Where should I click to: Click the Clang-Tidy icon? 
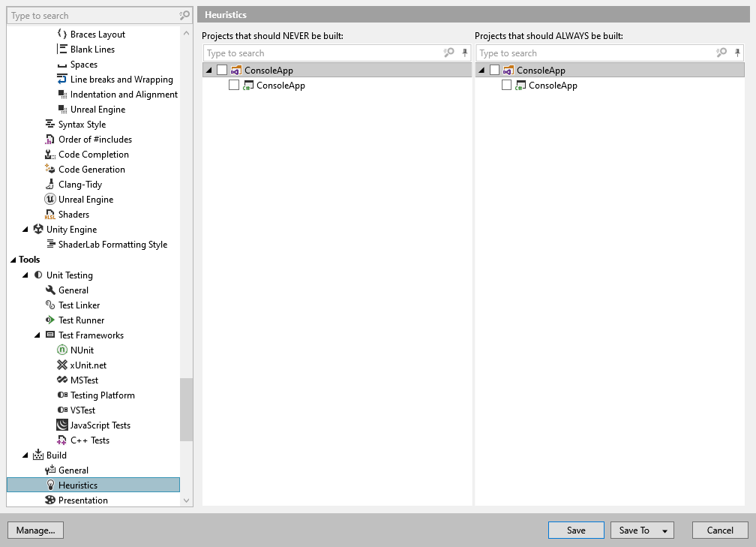coord(49,185)
